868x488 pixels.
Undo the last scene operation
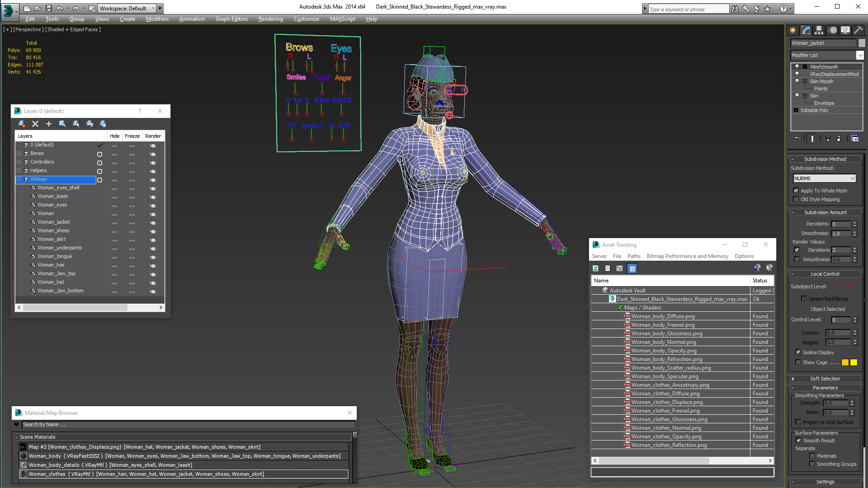pos(59,8)
